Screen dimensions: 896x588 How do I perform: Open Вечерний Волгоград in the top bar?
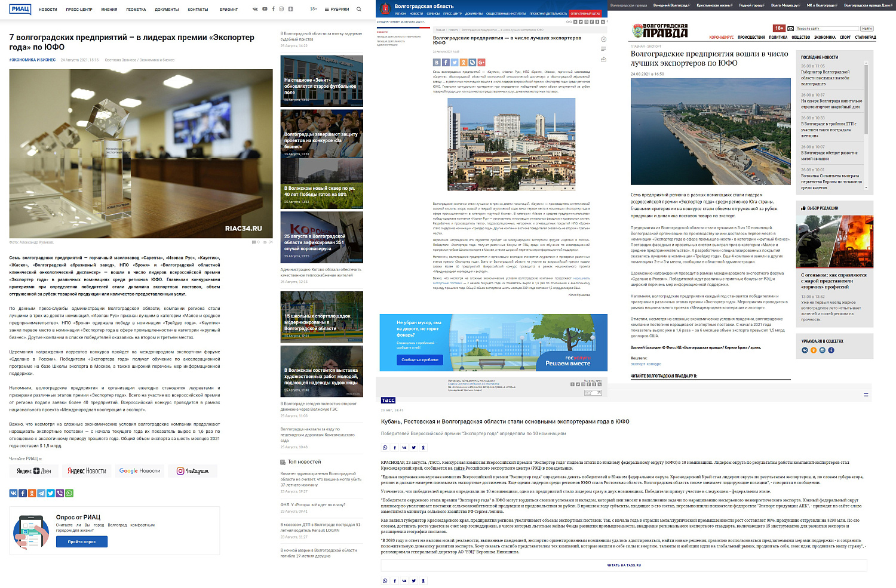click(670, 5)
